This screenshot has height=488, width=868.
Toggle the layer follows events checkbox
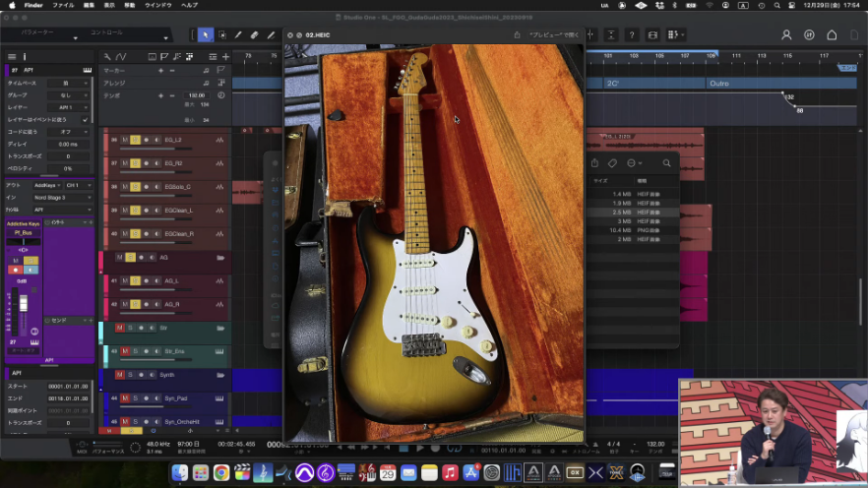click(86, 119)
